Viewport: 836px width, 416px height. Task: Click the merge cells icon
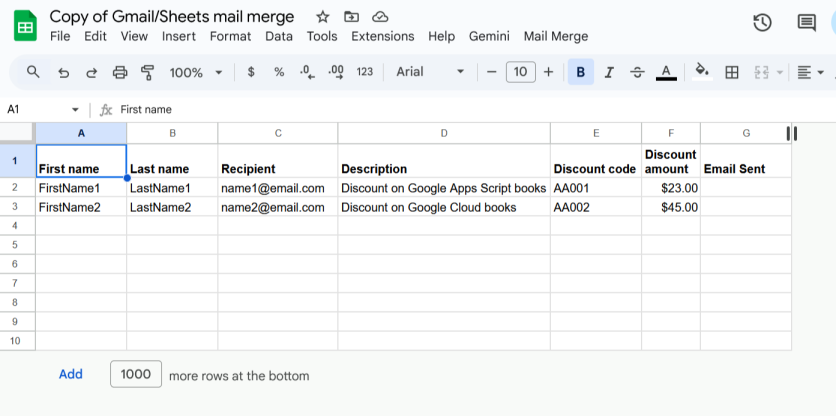click(761, 73)
